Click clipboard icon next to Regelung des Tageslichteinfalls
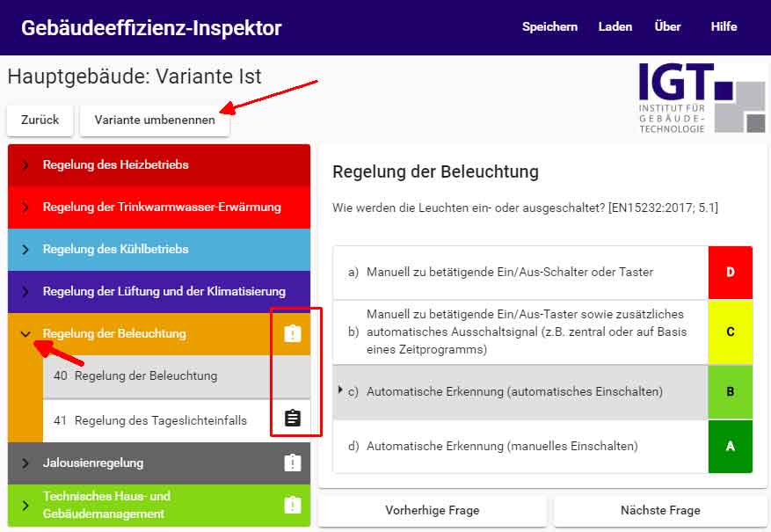Viewport: 771px width, 532px height. [x=293, y=419]
